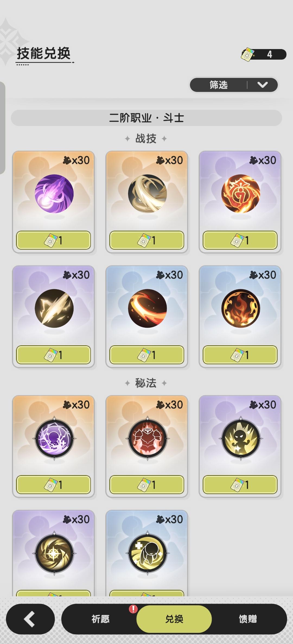The height and width of the screenshot is (644, 293).
Task: Select the 兑换 tab
Action: pos(174,619)
